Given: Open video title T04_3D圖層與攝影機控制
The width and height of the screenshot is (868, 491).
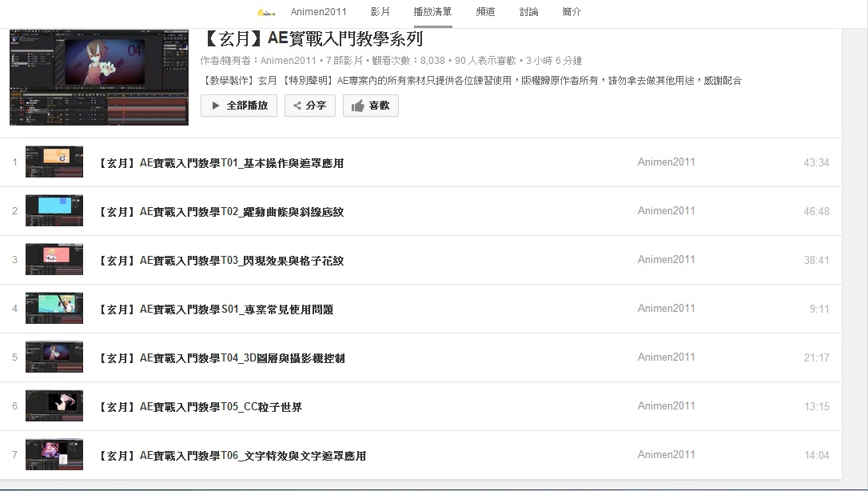Looking at the screenshot, I should click(221, 358).
